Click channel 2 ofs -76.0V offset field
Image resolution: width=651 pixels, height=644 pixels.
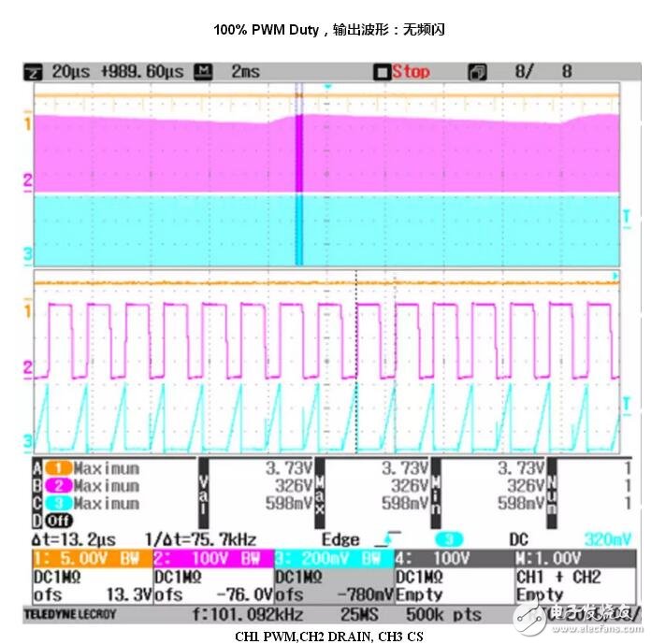pos(213,594)
